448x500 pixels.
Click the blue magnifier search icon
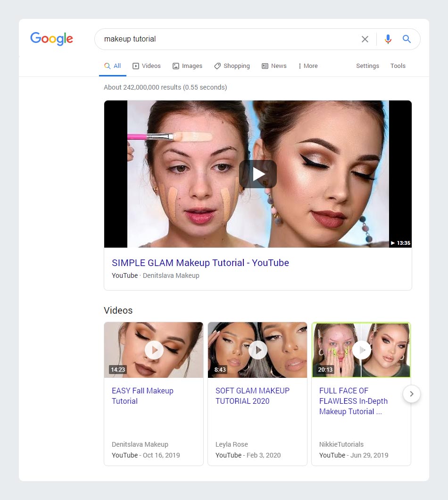(x=407, y=39)
